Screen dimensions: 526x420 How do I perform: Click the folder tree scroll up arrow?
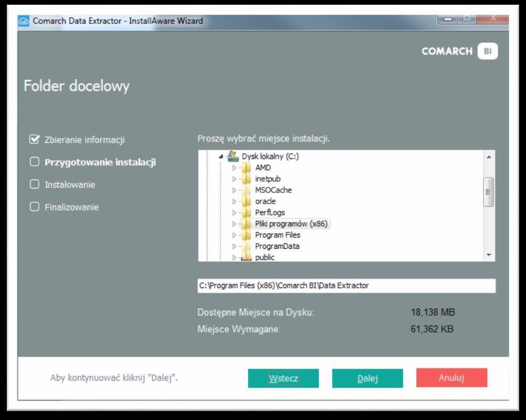click(x=489, y=156)
